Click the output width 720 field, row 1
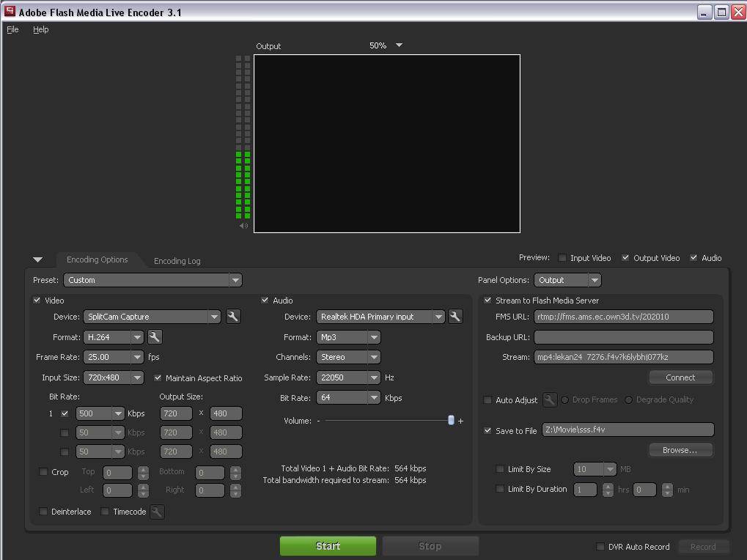The height and width of the screenshot is (560, 747). click(176, 413)
